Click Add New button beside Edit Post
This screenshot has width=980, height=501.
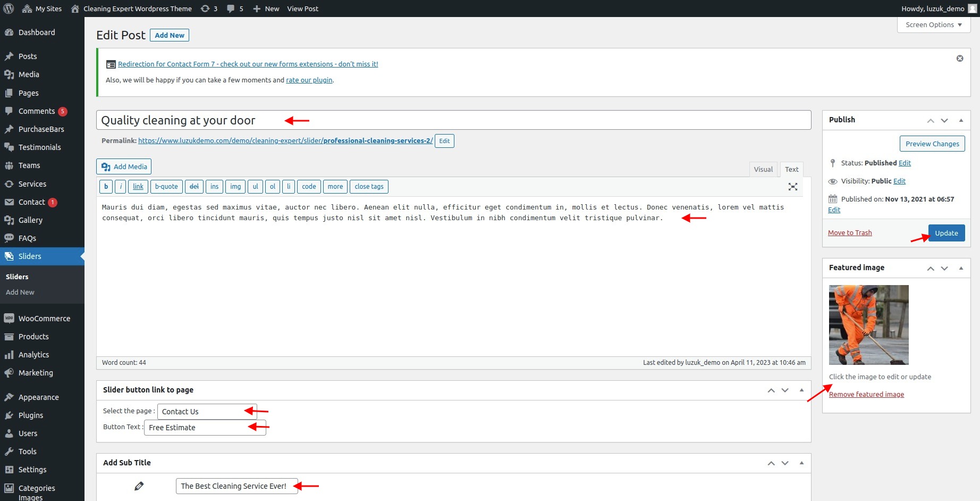pyautogui.click(x=170, y=35)
